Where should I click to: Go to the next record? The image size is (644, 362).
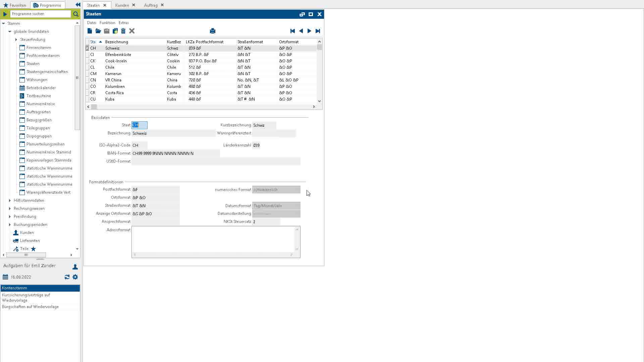(309, 31)
